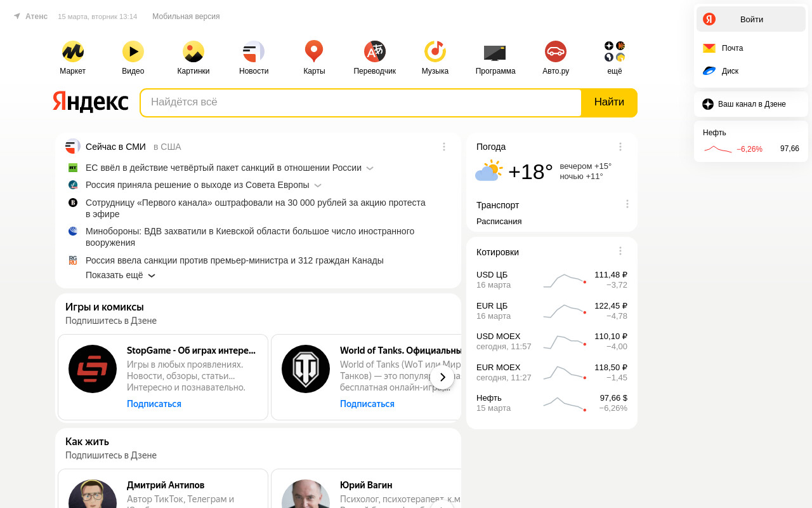Open headline about sanctions against Канады
Image resolution: width=812 pixels, height=508 pixels.
(x=235, y=260)
